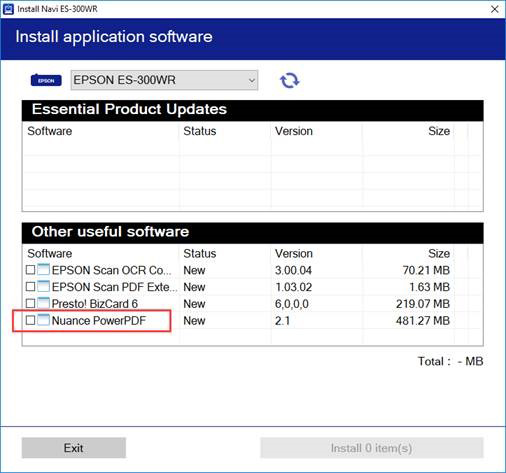Click the EPSON Scan PDF Exte... file icon
This screenshot has width=506, height=473.
click(x=44, y=286)
